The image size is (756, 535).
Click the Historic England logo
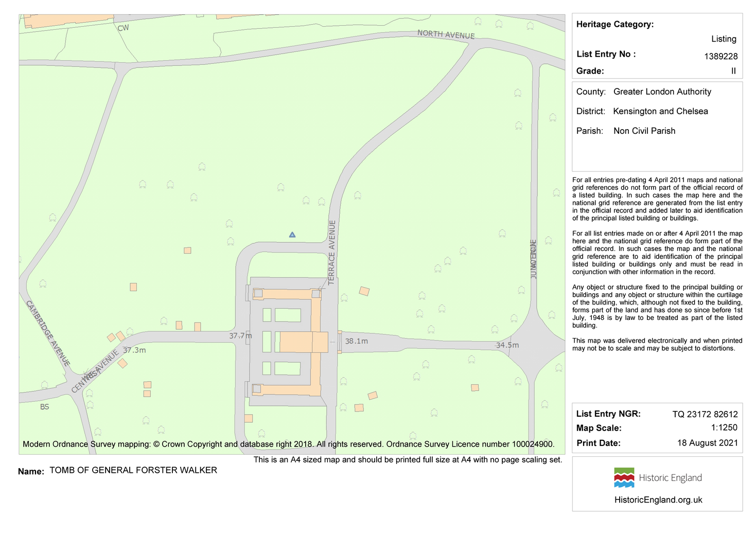pyautogui.click(x=658, y=477)
